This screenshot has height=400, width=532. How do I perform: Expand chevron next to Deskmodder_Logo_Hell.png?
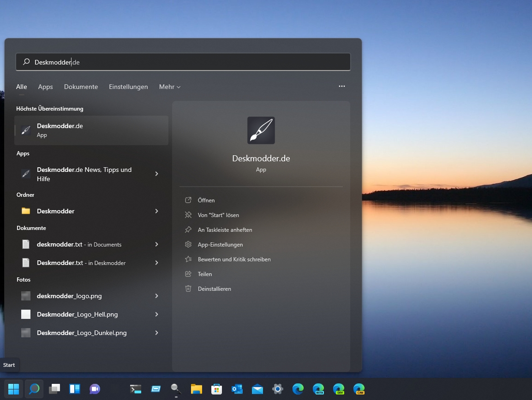pos(156,314)
